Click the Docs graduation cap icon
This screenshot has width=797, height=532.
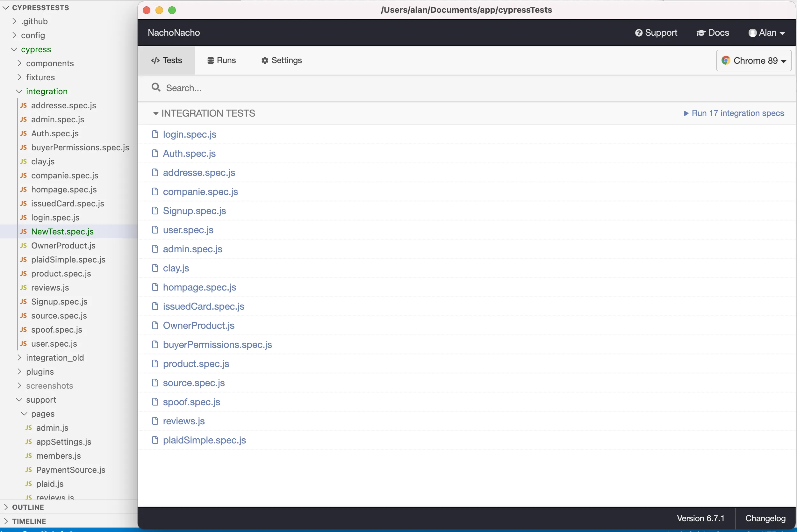(701, 33)
